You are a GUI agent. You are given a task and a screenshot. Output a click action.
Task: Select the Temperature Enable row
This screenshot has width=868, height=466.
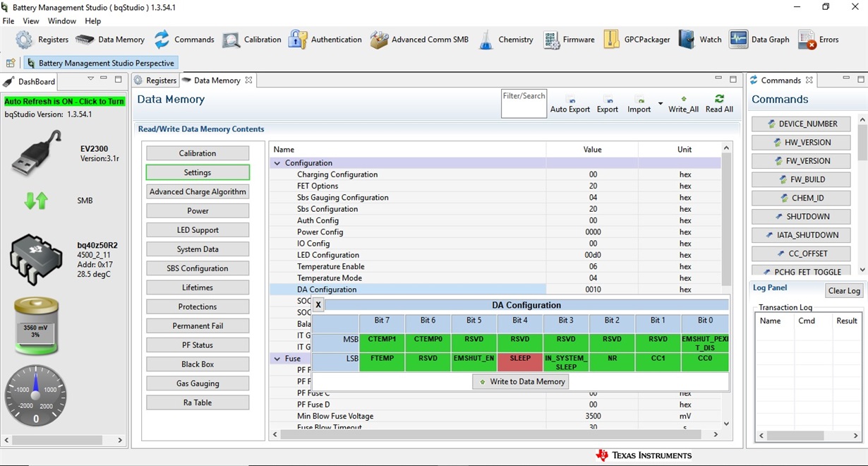tap(495, 267)
